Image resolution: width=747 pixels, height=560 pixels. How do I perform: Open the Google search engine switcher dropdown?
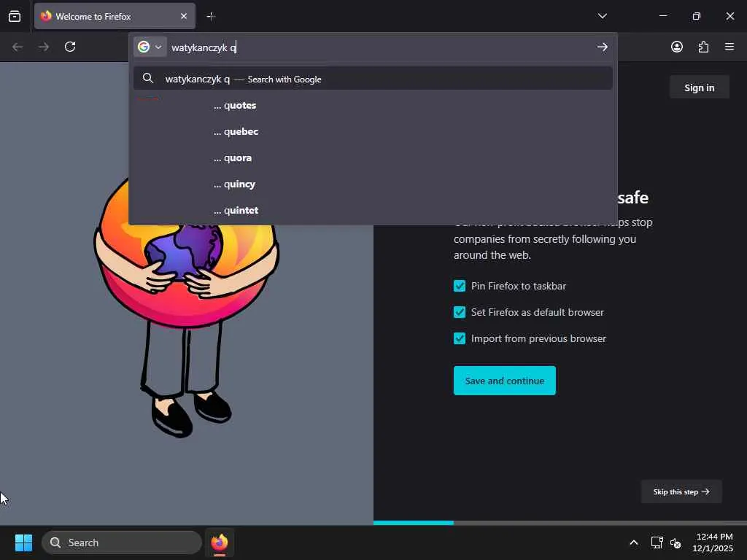(150, 47)
